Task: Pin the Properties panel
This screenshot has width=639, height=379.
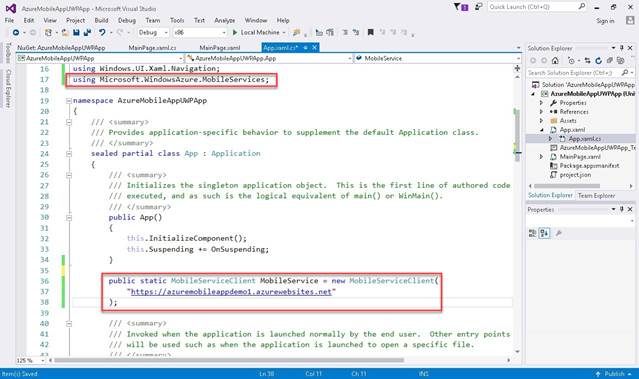Action: [621, 209]
